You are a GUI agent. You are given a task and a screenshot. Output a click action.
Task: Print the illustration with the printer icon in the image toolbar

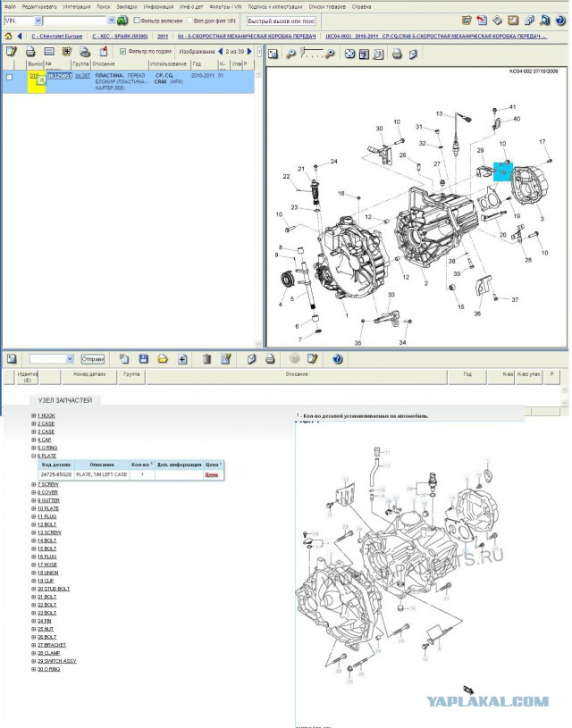[x=396, y=54]
